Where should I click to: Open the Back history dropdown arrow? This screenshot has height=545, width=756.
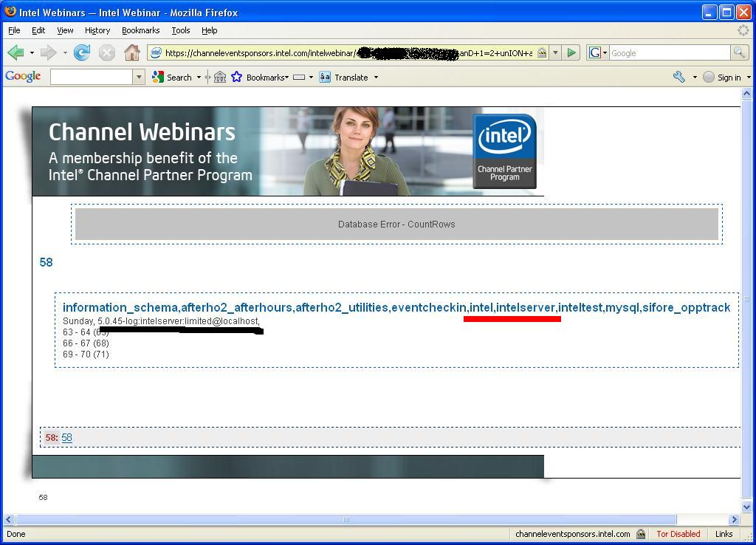coord(32,52)
